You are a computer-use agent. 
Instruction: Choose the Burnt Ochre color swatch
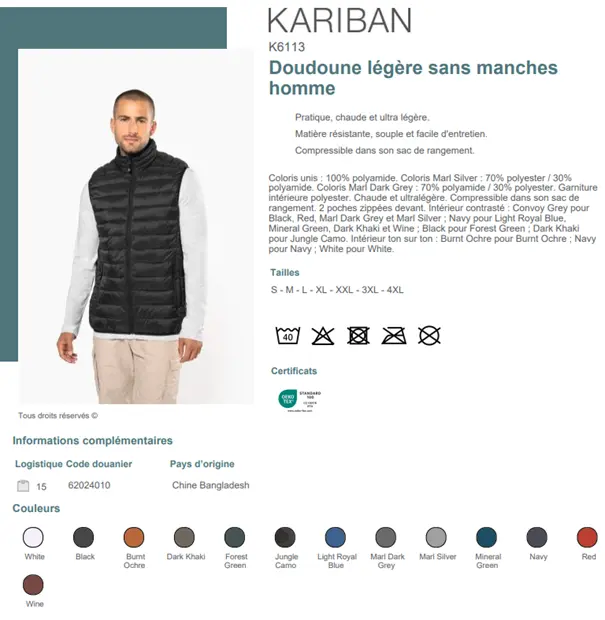(x=134, y=537)
